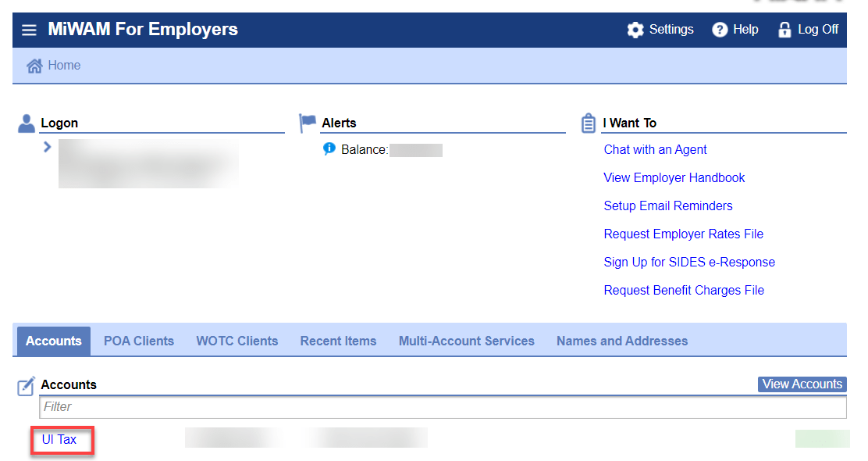Open the UI Tax account link
Screen dimensions: 868x461
pos(59,440)
